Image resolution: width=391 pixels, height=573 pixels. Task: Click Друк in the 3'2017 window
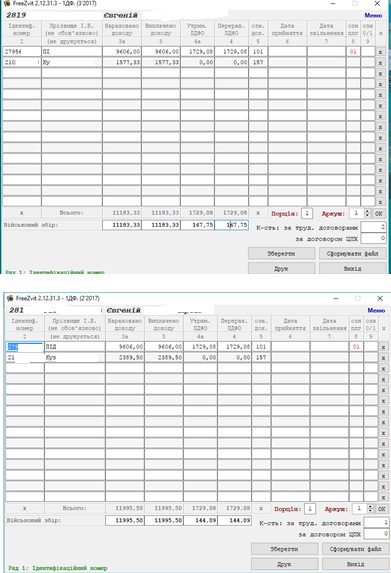point(281,268)
